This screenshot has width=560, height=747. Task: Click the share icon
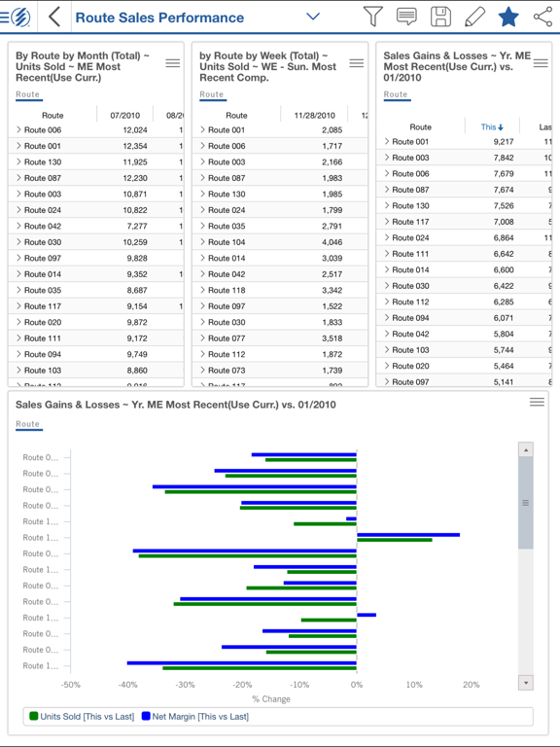(542, 17)
